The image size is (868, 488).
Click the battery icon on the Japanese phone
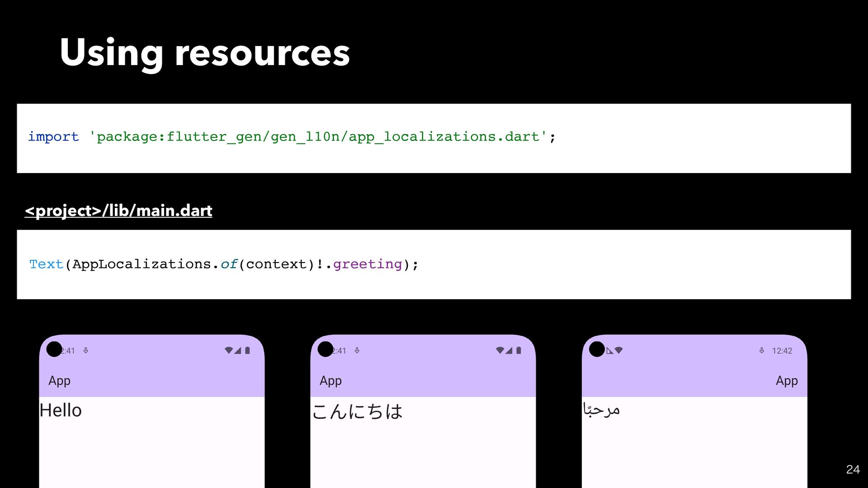click(519, 350)
